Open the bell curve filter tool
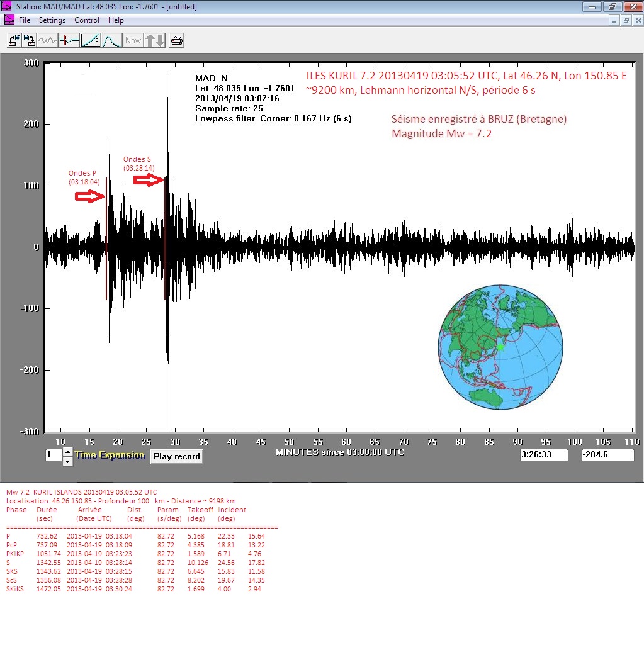This screenshot has width=644, height=650. click(111, 41)
